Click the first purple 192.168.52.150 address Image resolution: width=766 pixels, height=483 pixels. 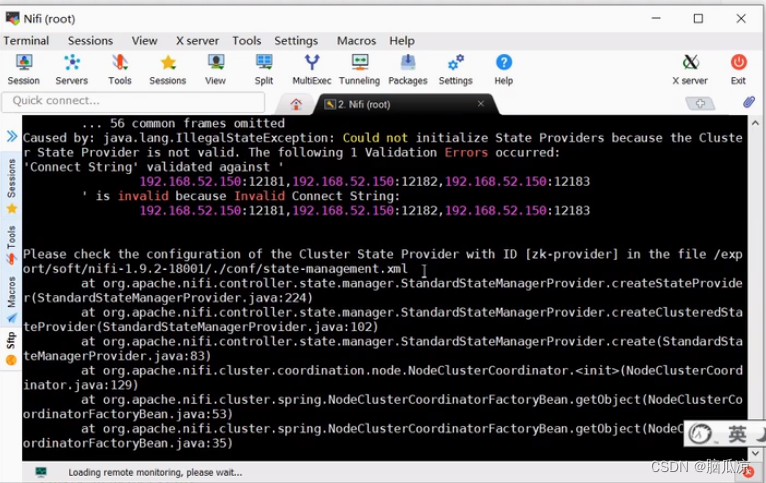click(x=190, y=182)
